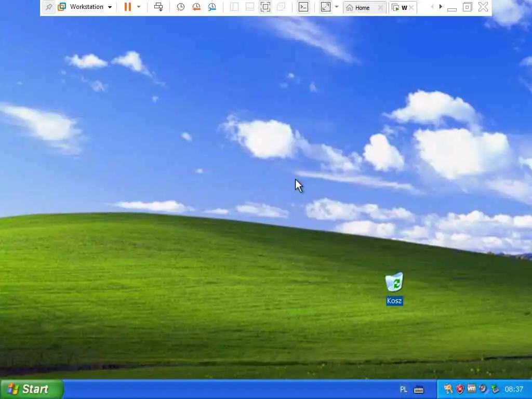Click the Send Ctrl+Alt+Del icon
The image size is (532, 399).
[x=158, y=7]
